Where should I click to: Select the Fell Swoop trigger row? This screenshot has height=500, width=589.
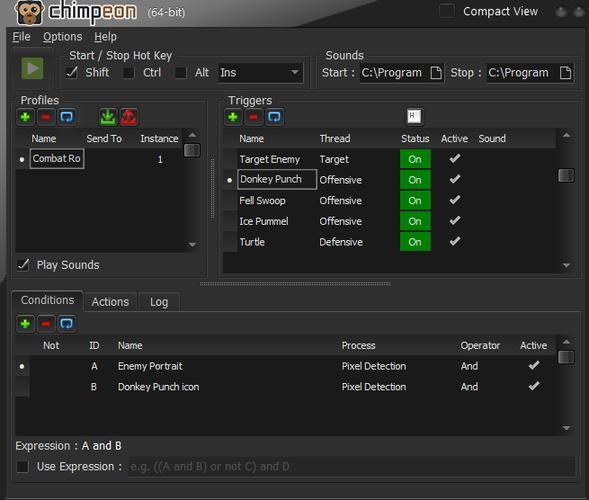pos(390,201)
